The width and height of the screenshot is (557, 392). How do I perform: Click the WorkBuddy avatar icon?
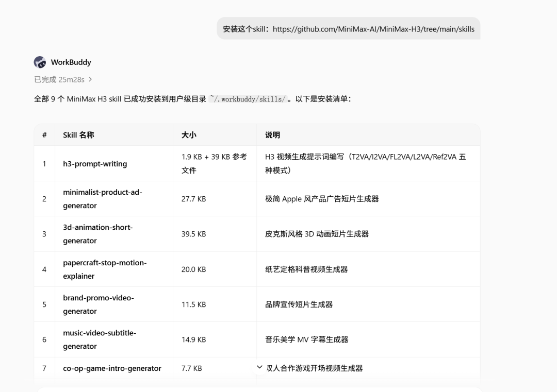(x=40, y=62)
